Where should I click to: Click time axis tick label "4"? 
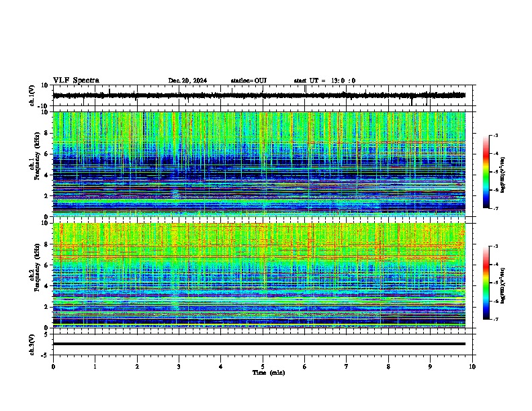221,367
